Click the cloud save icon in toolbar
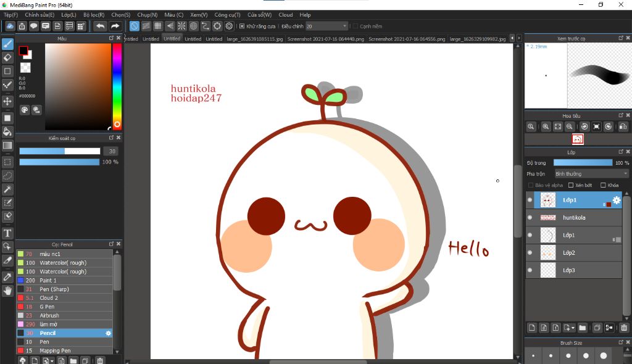 coord(10,26)
